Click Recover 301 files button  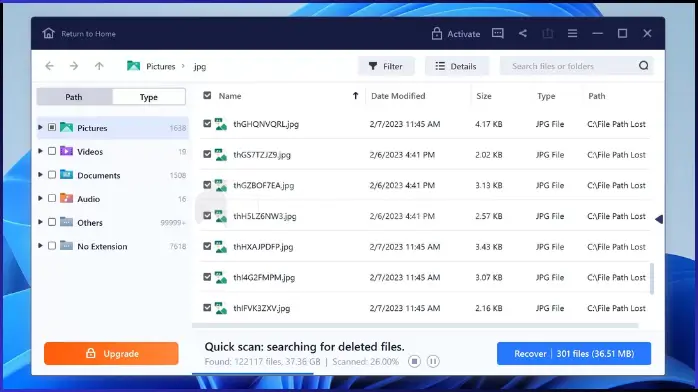click(574, 353)
